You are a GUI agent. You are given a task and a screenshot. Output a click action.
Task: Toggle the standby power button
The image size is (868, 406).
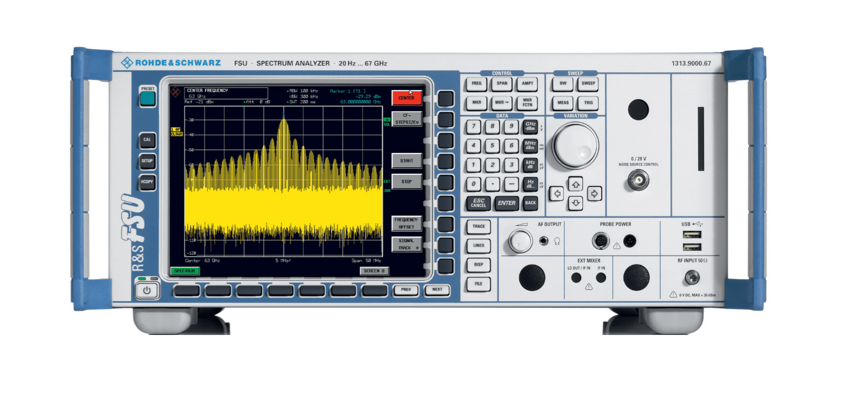(x=147, y=290)
